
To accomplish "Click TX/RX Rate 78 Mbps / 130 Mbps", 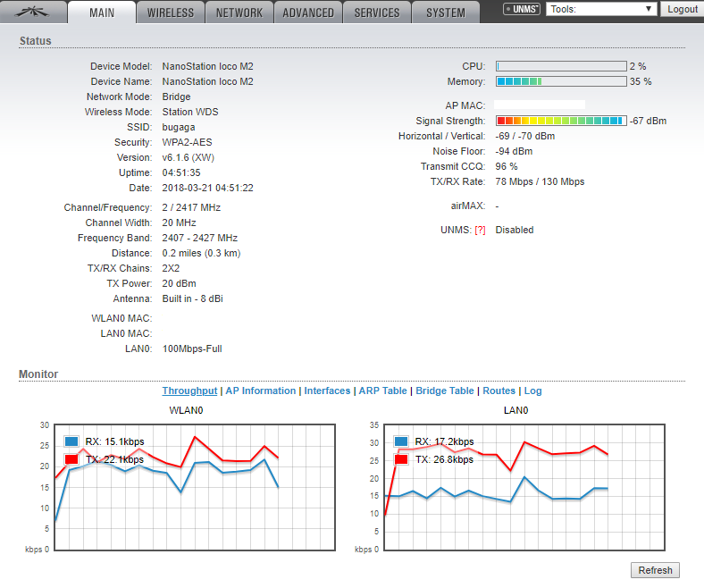I will point(540,182).
